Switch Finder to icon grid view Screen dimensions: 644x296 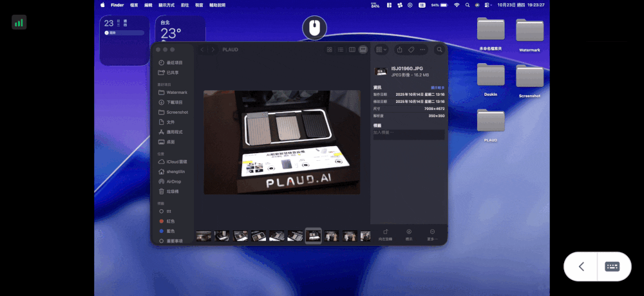coord(330,50)
